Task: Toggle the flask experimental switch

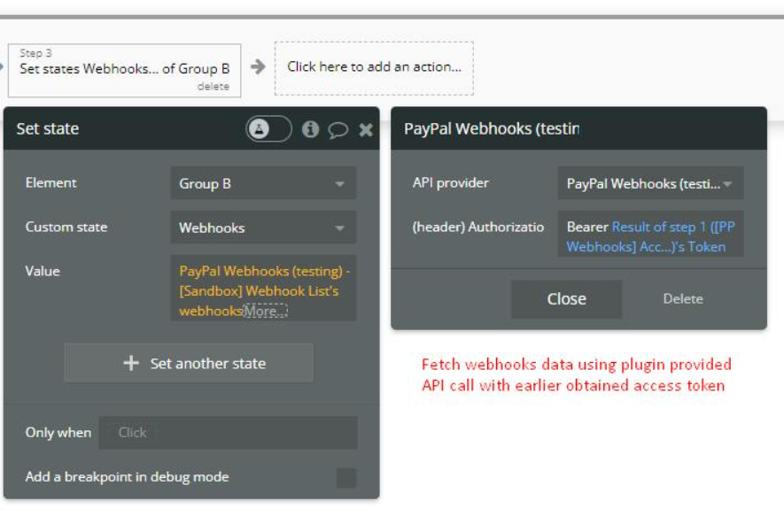Action: pos(268,129)
